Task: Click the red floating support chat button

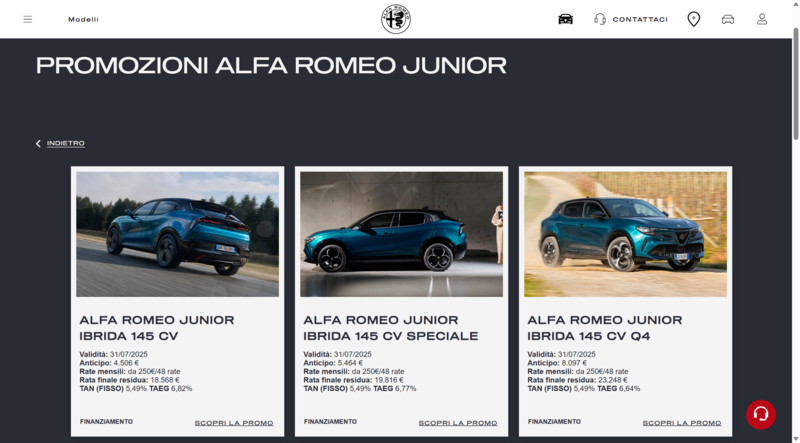Action: click(x=761, y=414)
